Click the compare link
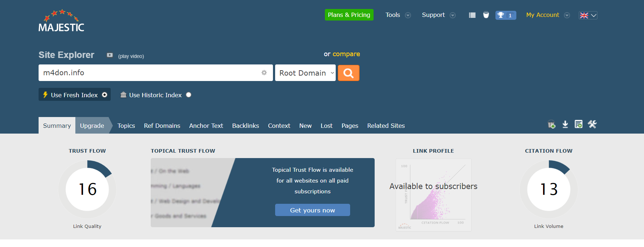 [346, 54]
